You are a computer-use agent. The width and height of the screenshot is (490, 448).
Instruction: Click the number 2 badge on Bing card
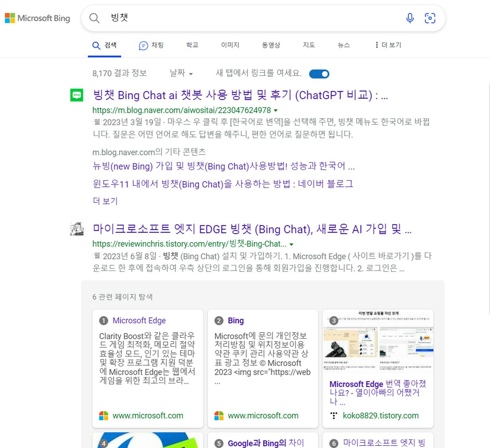219,321
